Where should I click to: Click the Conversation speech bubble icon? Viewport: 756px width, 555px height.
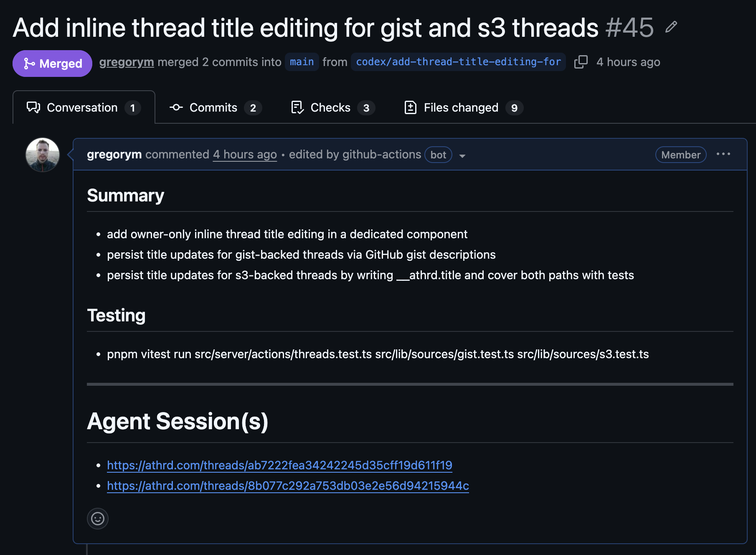pyautogui.click(x=33, y=107)
